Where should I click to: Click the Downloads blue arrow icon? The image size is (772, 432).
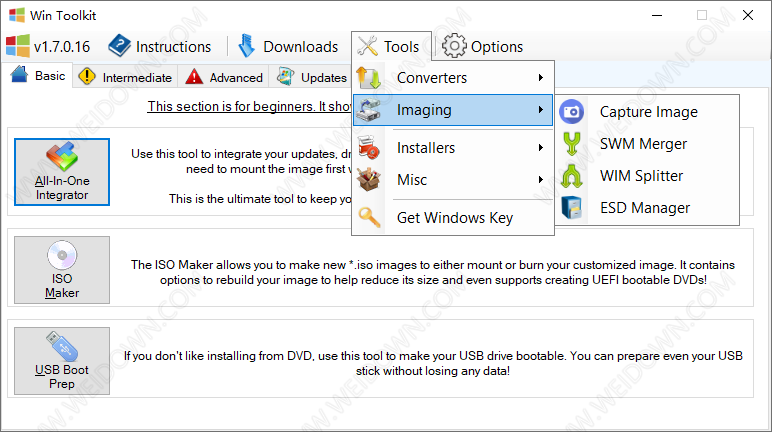[247, 46]
